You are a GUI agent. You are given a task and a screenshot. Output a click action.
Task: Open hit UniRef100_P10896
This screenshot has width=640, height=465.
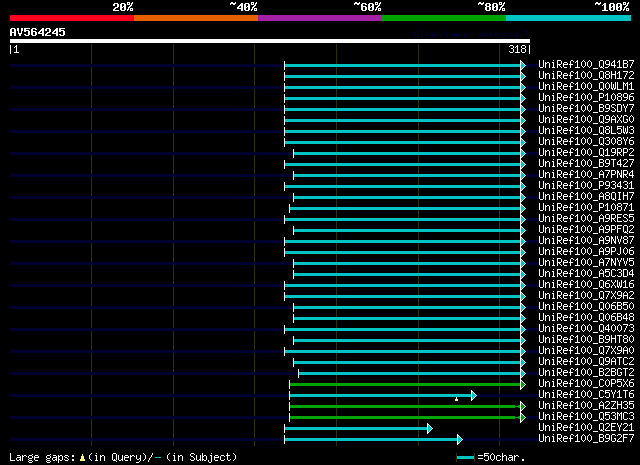coord(586,97)
